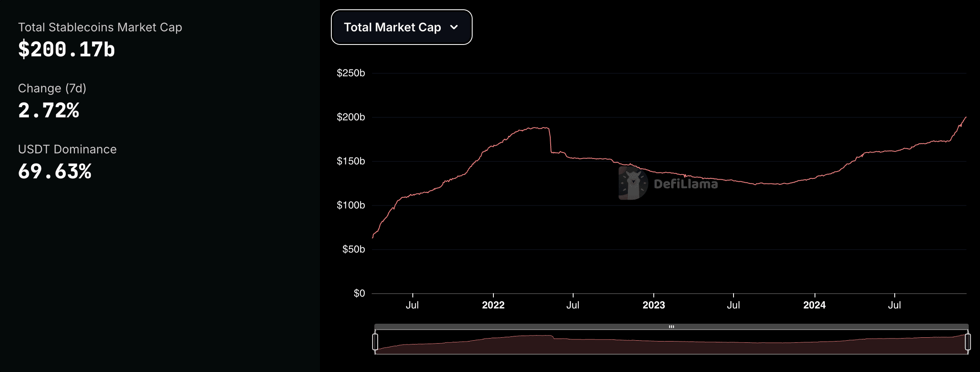Screen dimensions: 980x372
Task: Click the Total Stablecoins Market Cap heading
Action: coord(100,27)
